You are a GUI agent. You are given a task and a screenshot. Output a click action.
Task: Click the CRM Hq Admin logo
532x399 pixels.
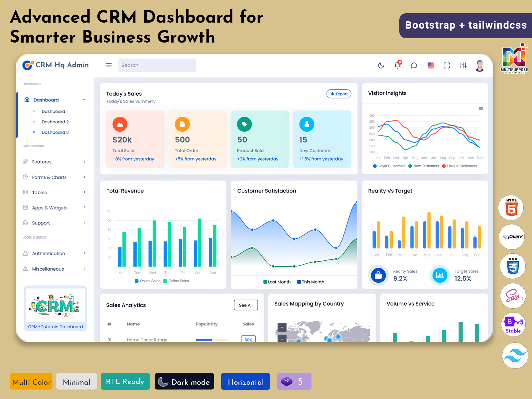click(56, 65)
